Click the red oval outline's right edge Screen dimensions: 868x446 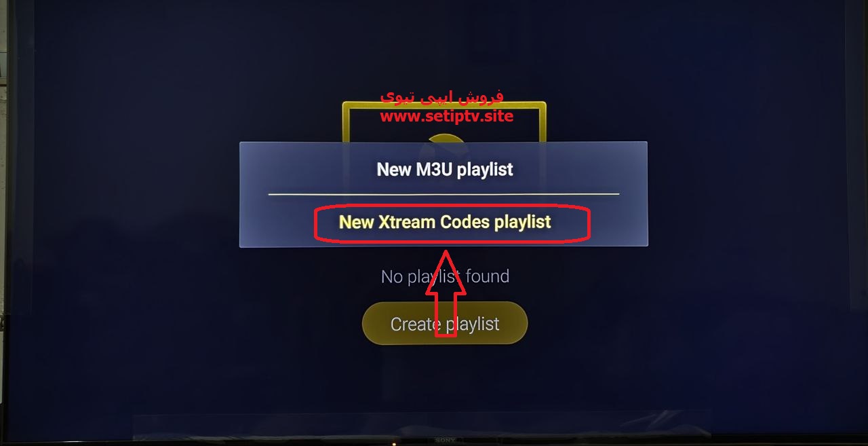click(x=589, y=224)
